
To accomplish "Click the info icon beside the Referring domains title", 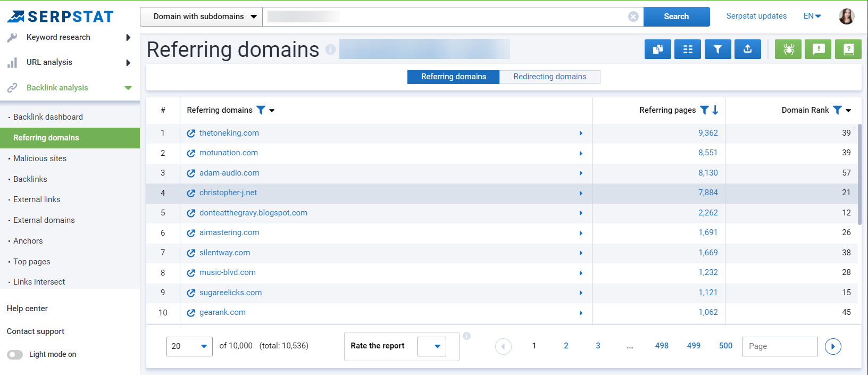I will pyautogui.click(x=330, y=49).
